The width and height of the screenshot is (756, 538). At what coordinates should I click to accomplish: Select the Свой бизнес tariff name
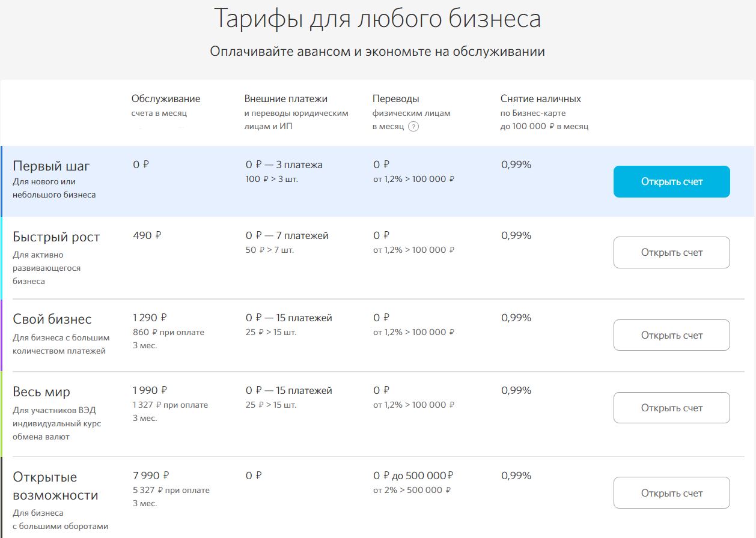pos(52,319)
